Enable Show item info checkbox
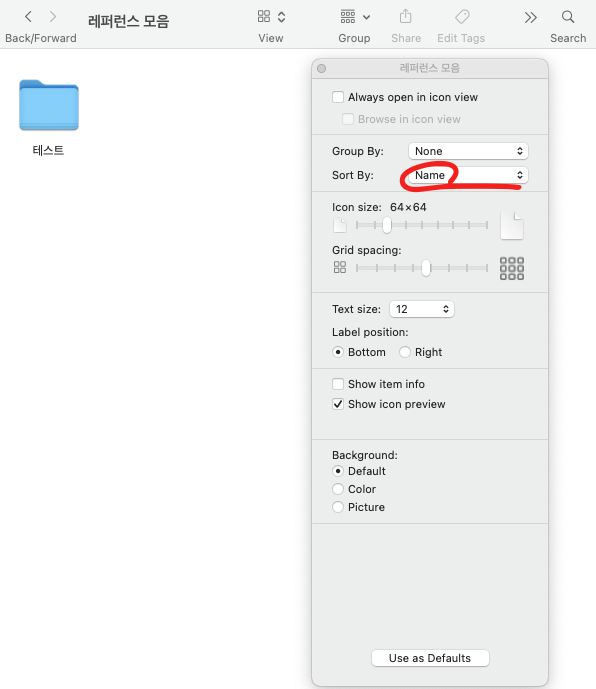596x689 pixels. pyautogui.click(x=338, y=384)
